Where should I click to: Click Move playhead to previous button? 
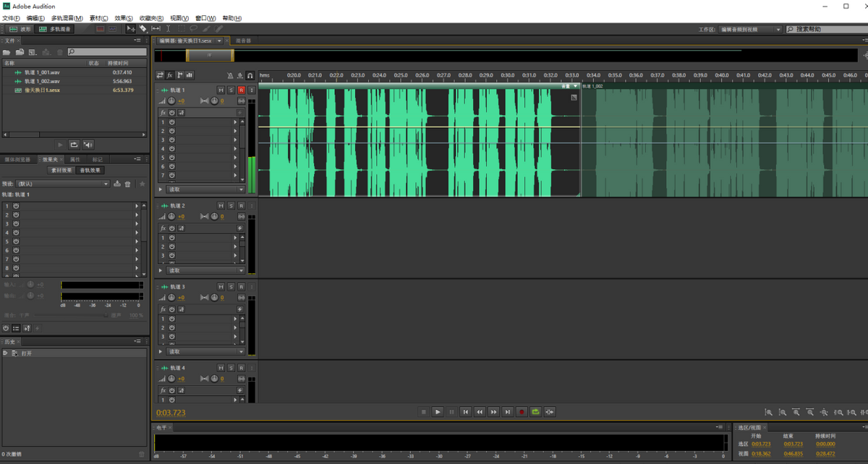tap(466, 412)
